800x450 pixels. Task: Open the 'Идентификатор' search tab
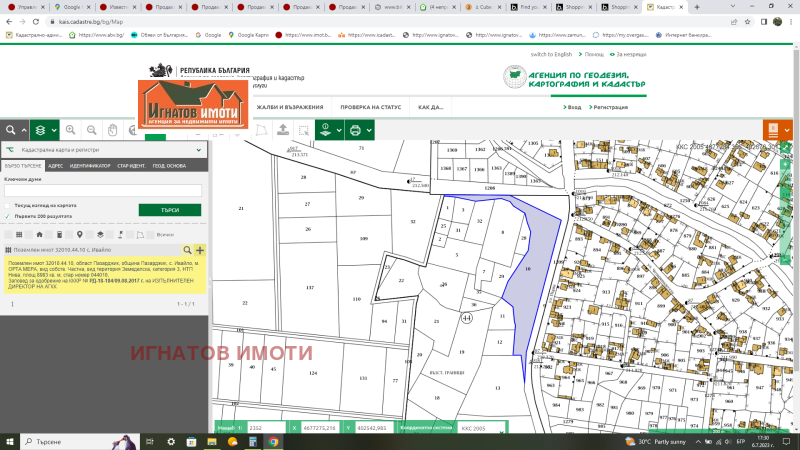90,164
